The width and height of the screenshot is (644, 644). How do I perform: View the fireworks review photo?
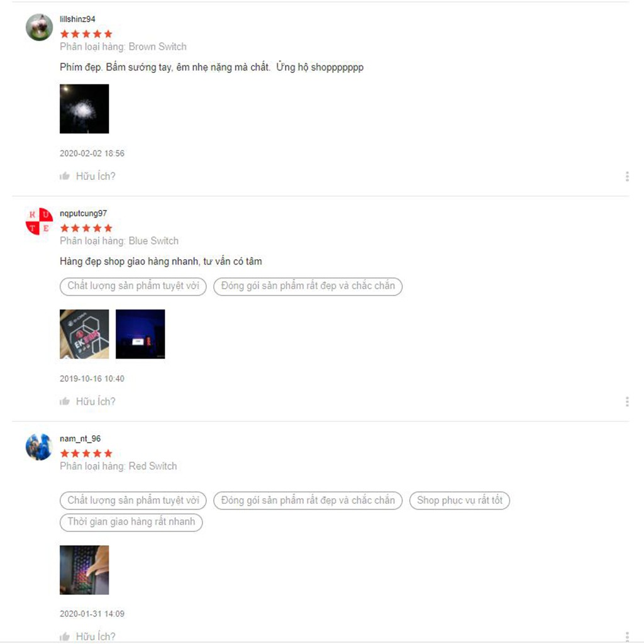[84, 109]
